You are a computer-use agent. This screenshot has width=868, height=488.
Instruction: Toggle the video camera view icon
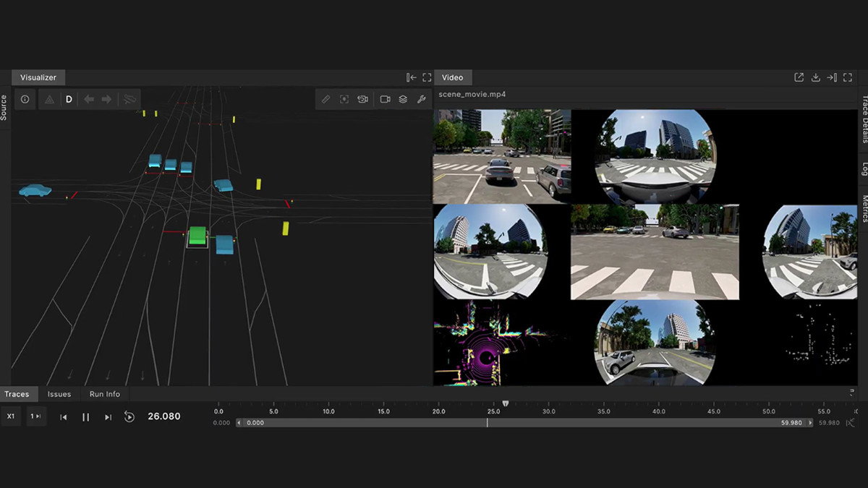pos(385,99)
